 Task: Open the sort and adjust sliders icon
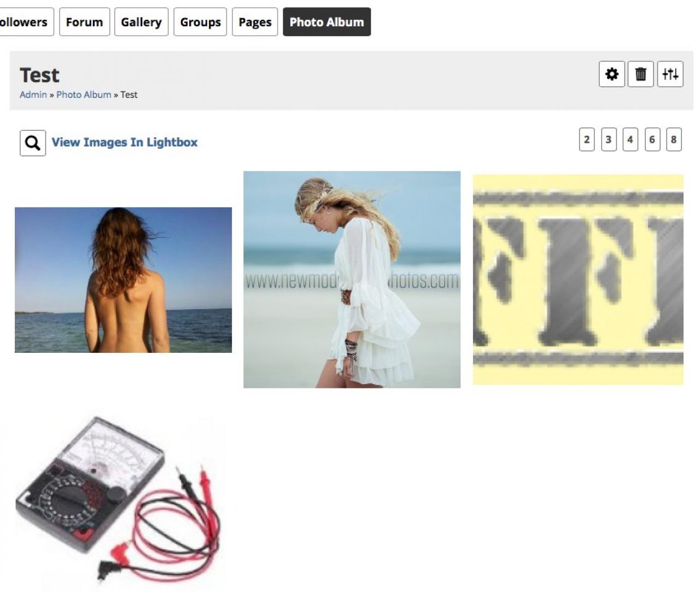670,74
